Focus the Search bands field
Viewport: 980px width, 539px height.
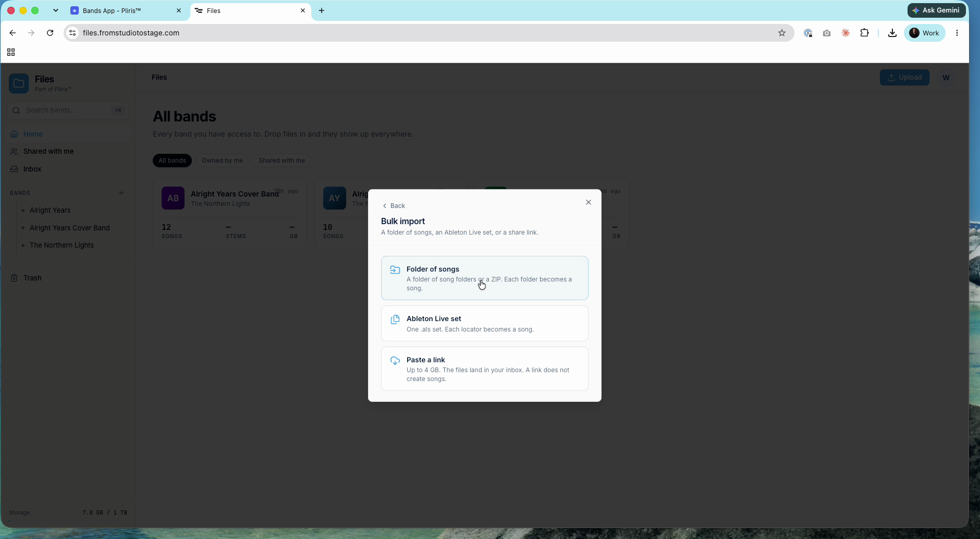tap(68, 110)
